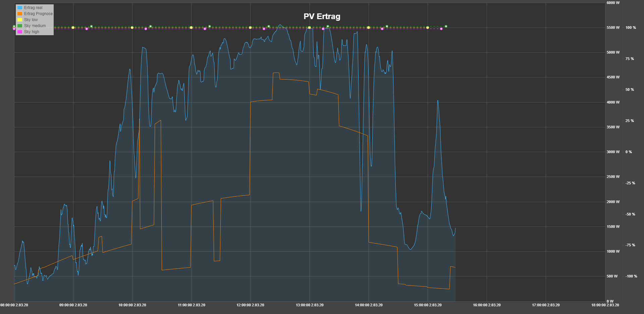644x314 pixels.
Task: Click the '12:00:00 2.03.20' time label
Action: [x=250, y=305]
